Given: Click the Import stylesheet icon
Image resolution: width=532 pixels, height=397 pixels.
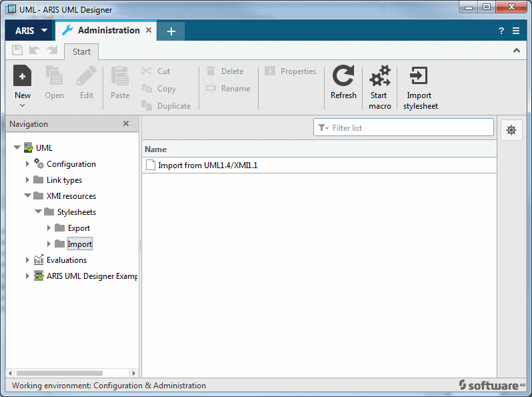Looking at the screenshot, I should pos(419,75).
